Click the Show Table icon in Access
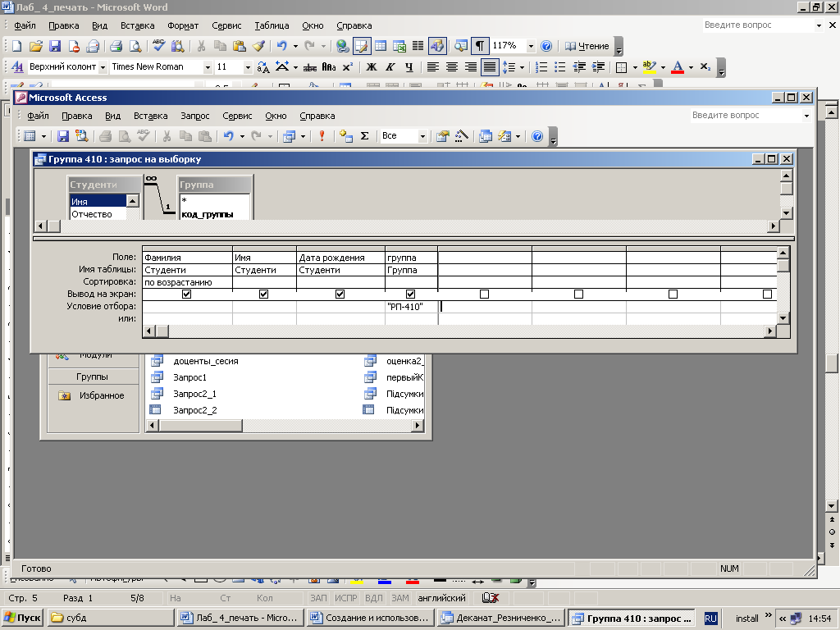The image size is (840, 630). 345,136
